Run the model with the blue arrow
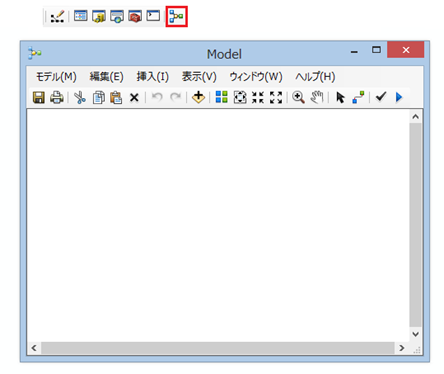The image size is (444, 374). [x=399, y=97]
